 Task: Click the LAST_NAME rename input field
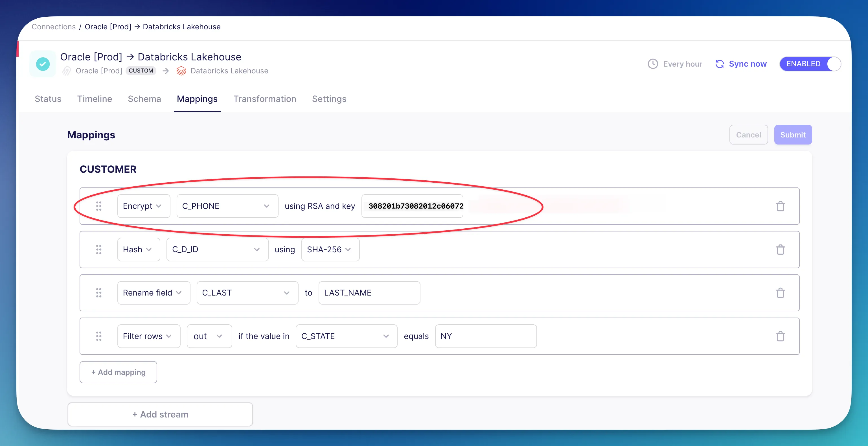(x=369, y=293)
